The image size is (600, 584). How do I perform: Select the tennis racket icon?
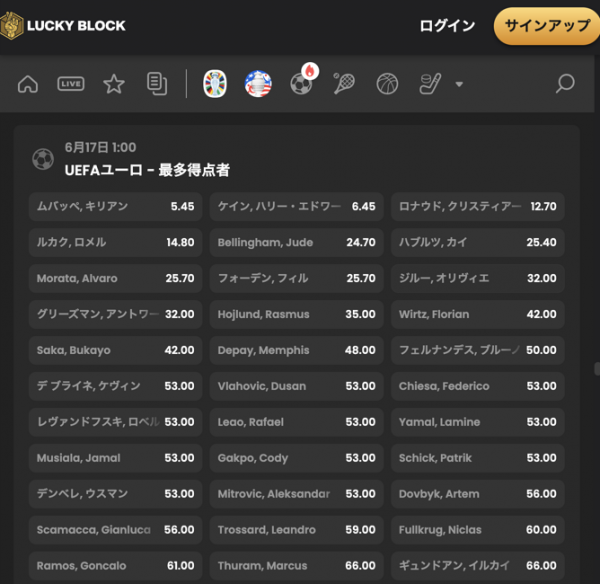pos(344,83)
